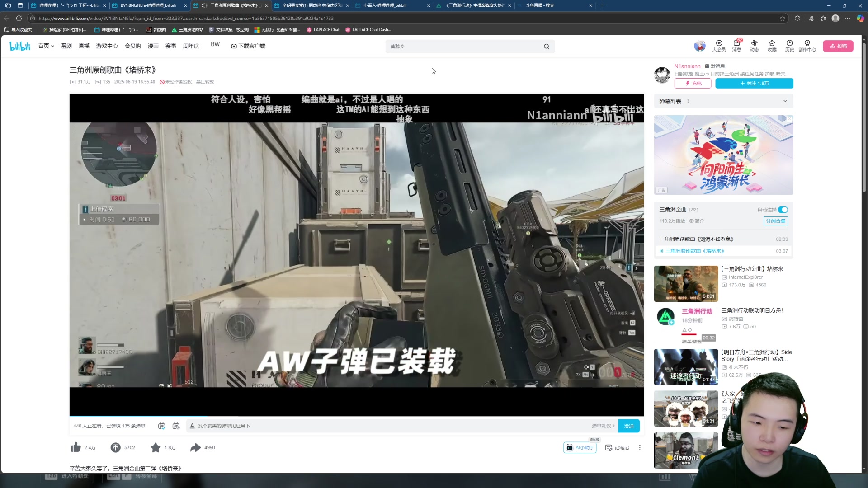Switch to 小白人 browser tab
Screen dimensions: 868x488
pyautogui.click(x=392, y=5)
